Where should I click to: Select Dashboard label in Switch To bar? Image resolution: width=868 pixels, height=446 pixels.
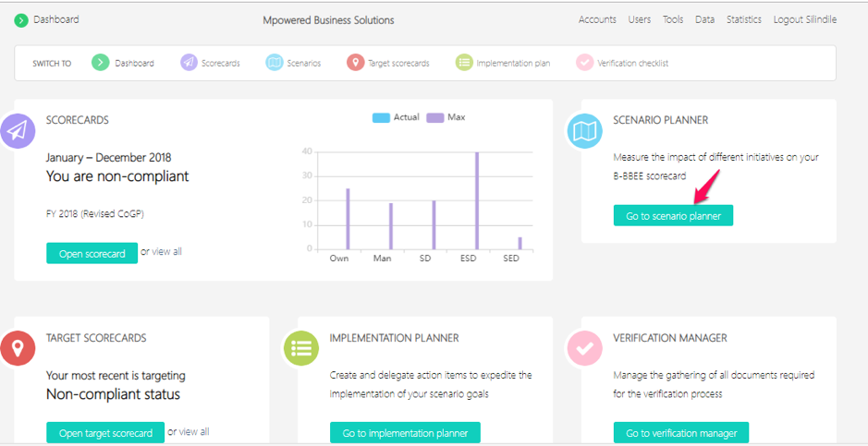tap(135, 63)
